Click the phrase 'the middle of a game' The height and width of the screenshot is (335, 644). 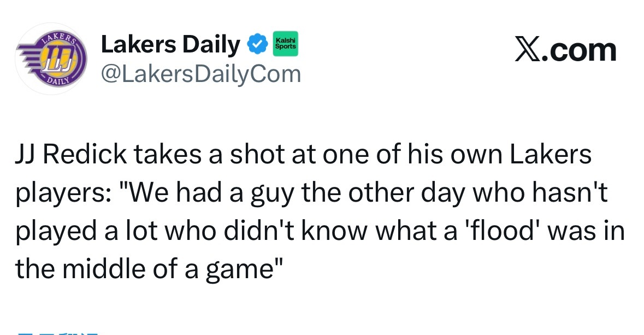(146, 269)
